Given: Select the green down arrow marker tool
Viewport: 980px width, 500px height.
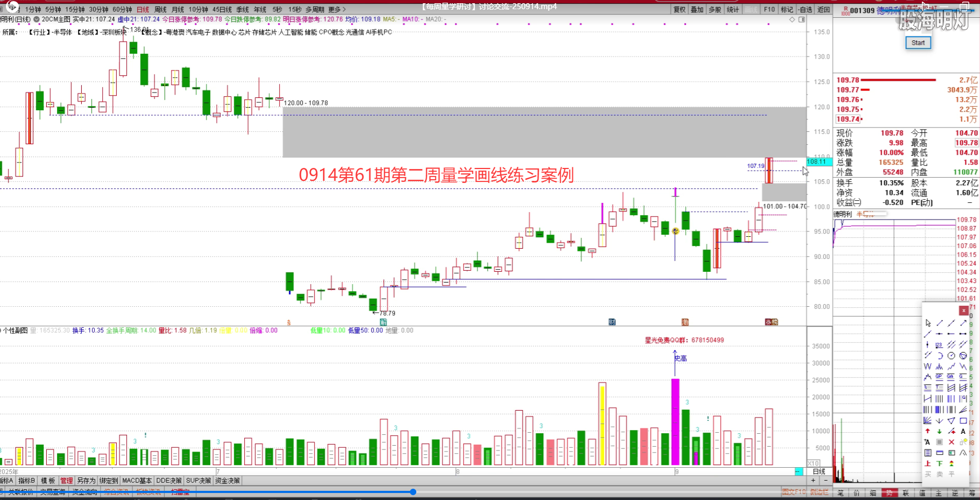Looking at the screenshot, I should pyautogui.click(x=939, y=432).
